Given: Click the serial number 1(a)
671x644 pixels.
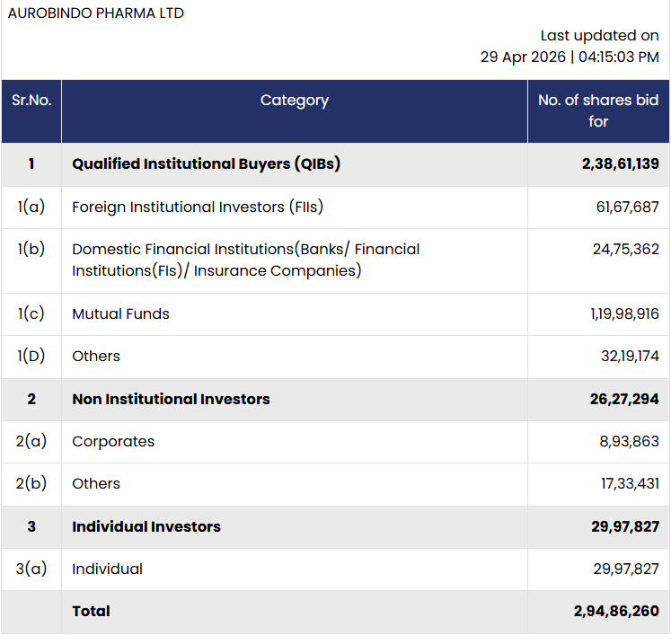Looking at the screenshot, I should pyautogui.click(x=31, y=207).
